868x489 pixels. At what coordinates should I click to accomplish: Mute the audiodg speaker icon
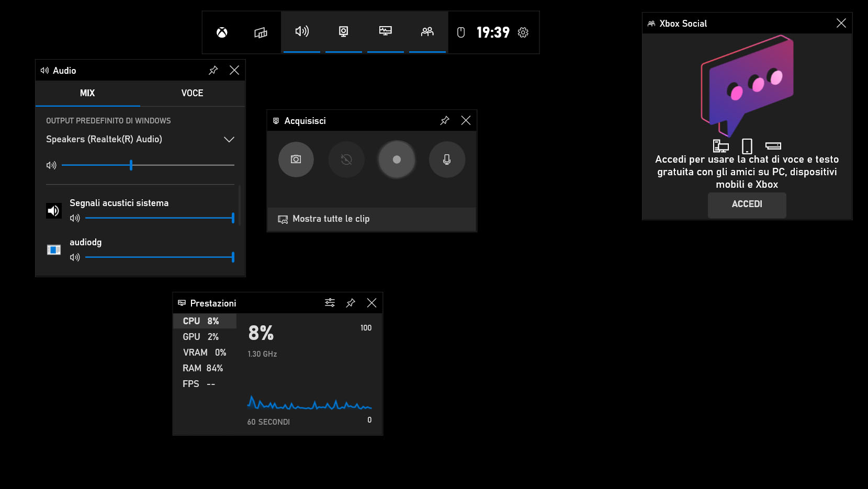tap(75, 257)
